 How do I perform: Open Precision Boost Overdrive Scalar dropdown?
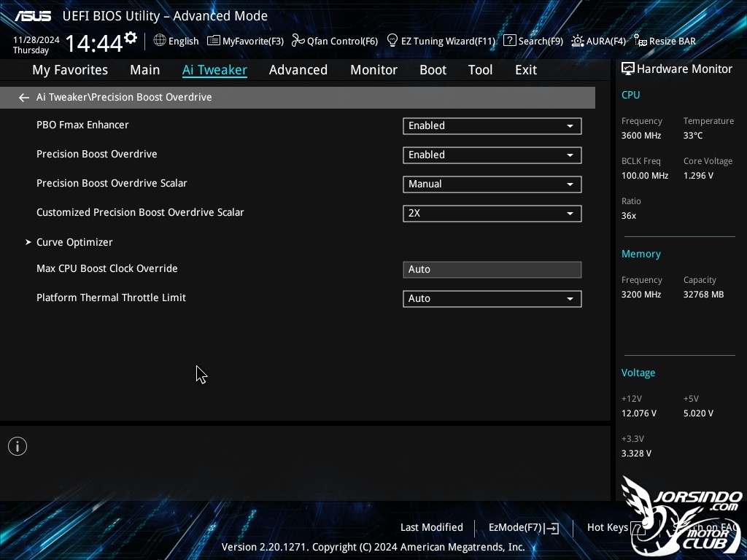(492, 184)
